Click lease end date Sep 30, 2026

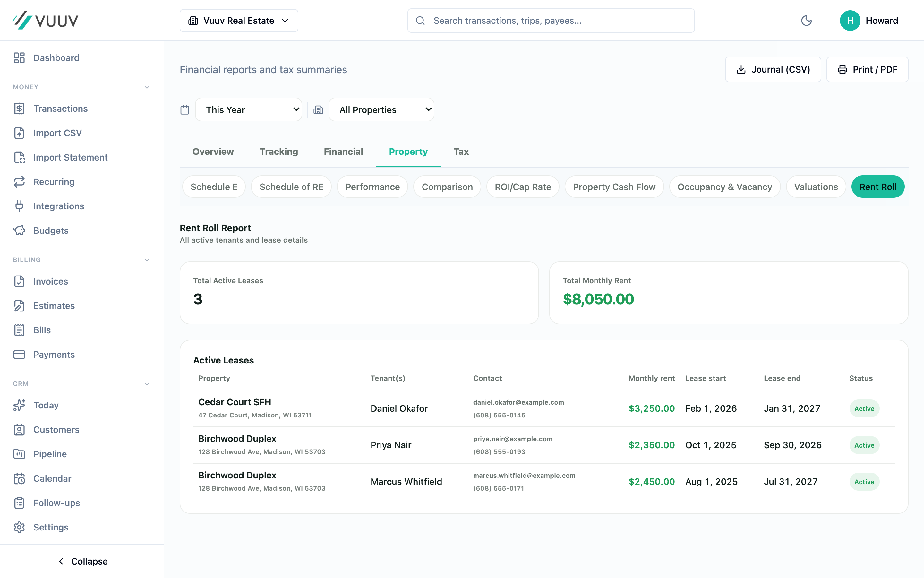tap(792, 445)
